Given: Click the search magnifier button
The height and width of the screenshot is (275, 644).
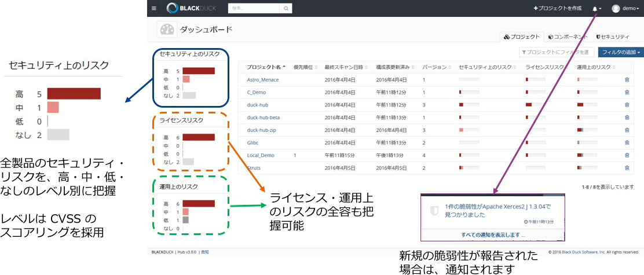Looking at the screenshot, I should pyautogui.click(x=286, y=8).
